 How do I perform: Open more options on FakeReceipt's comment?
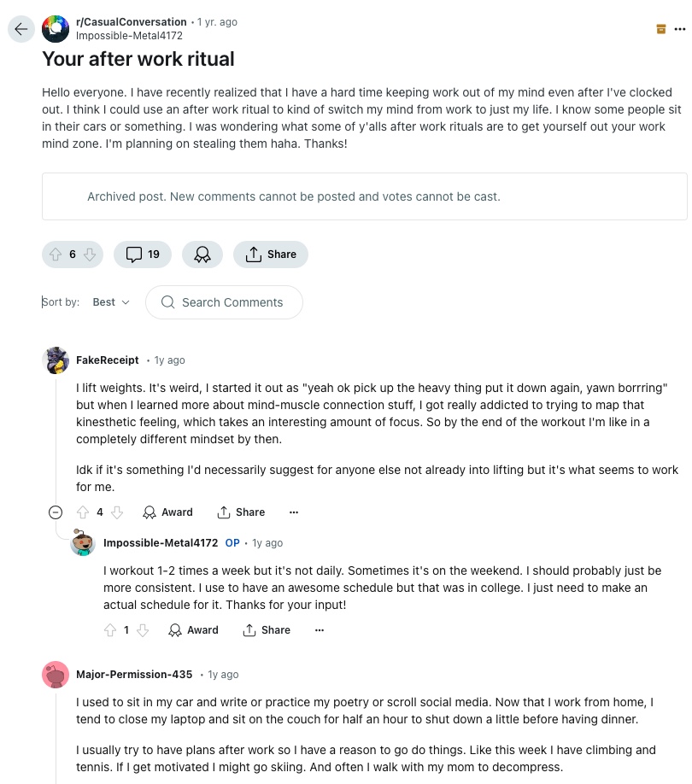(x=294, y=512)
